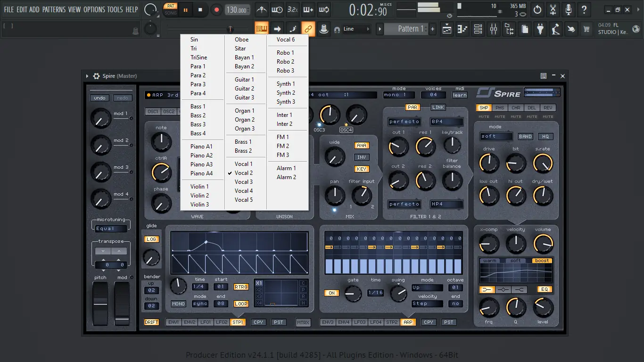This screenshot has width=644, height=362.
Task: Open the mixer window icon
Action: tap(493, 29)
